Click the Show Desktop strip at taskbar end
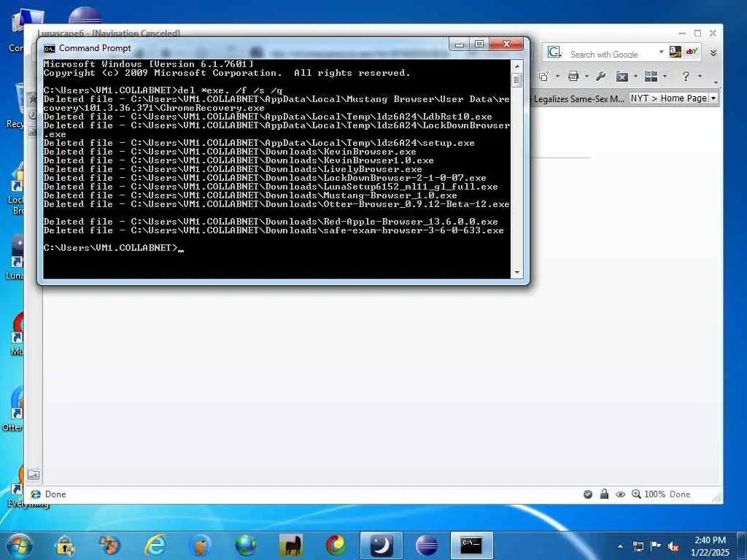Screen dimensions: 747x560 pos(743,545)
